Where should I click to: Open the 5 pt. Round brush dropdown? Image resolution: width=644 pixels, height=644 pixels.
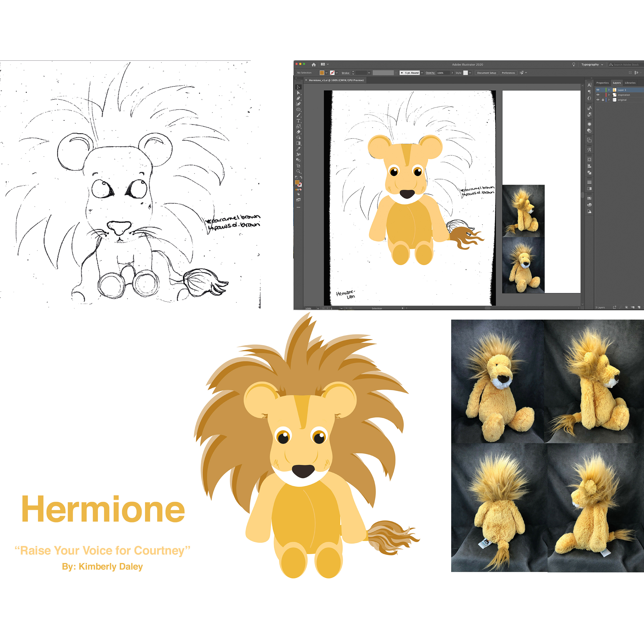click(422, 73)
